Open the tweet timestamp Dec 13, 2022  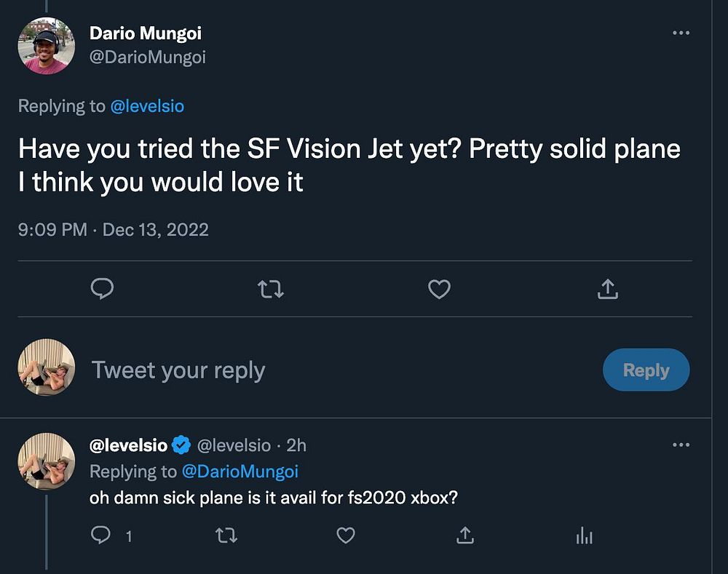155,230
